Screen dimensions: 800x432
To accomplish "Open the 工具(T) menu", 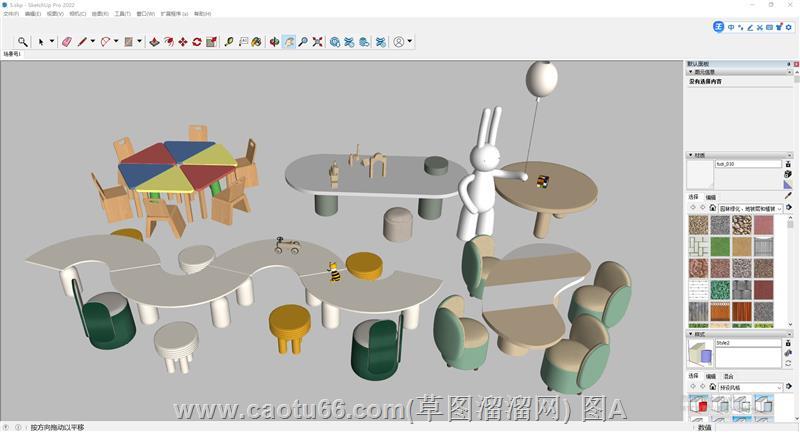I will 122,14.
